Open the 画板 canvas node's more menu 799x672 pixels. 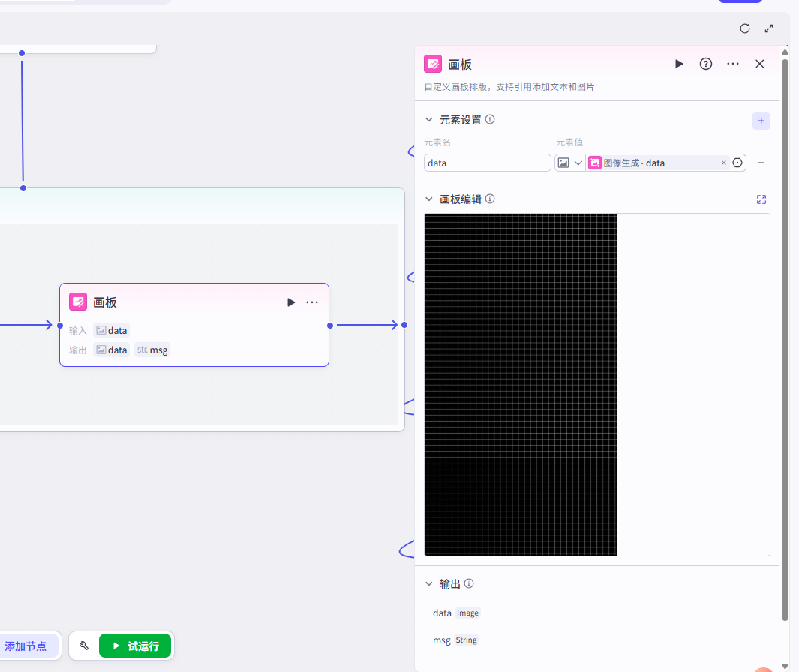(312, 302)
